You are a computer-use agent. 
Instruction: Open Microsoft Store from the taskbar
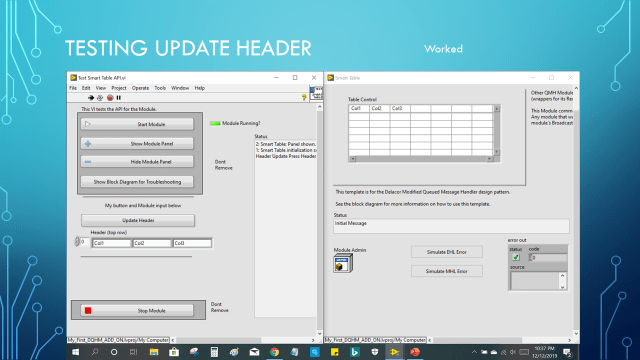(174, 352)
